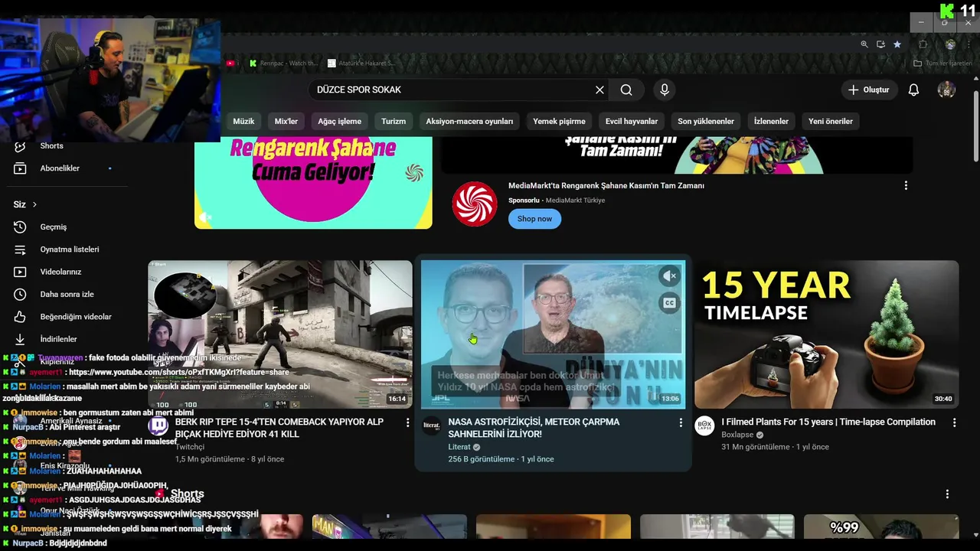The width and height of the screenshot is (980, 551).
Task: Click the Videolarınız play-box icon
Action: pos(21,272)
